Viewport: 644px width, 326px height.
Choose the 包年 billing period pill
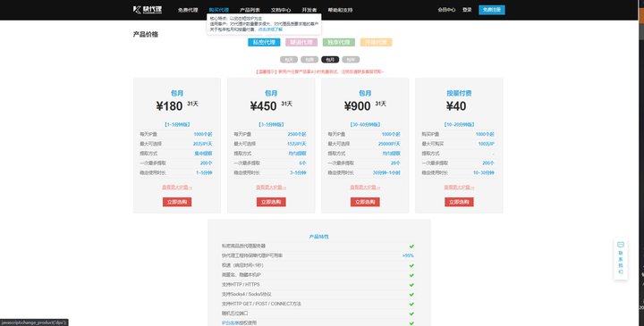coord(351,60)
